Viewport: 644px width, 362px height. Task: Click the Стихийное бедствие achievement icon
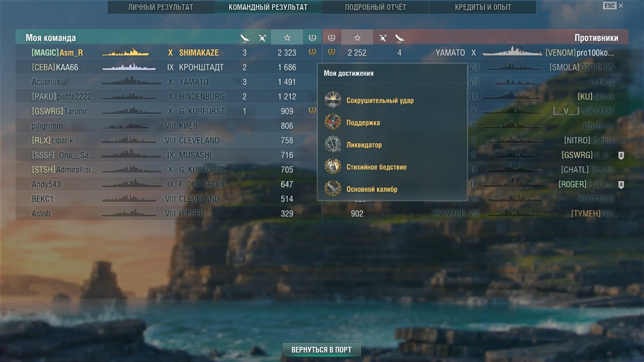coord(333,167)
